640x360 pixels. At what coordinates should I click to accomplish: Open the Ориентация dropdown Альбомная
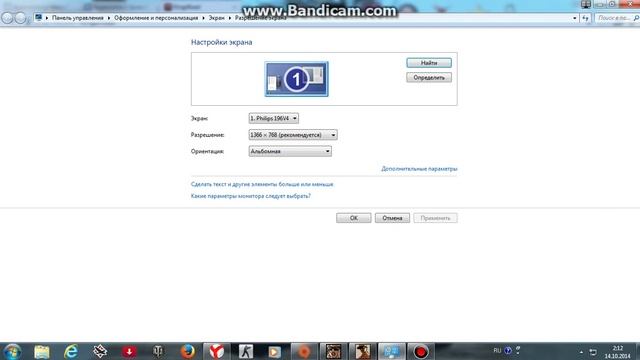pos(290,151)
